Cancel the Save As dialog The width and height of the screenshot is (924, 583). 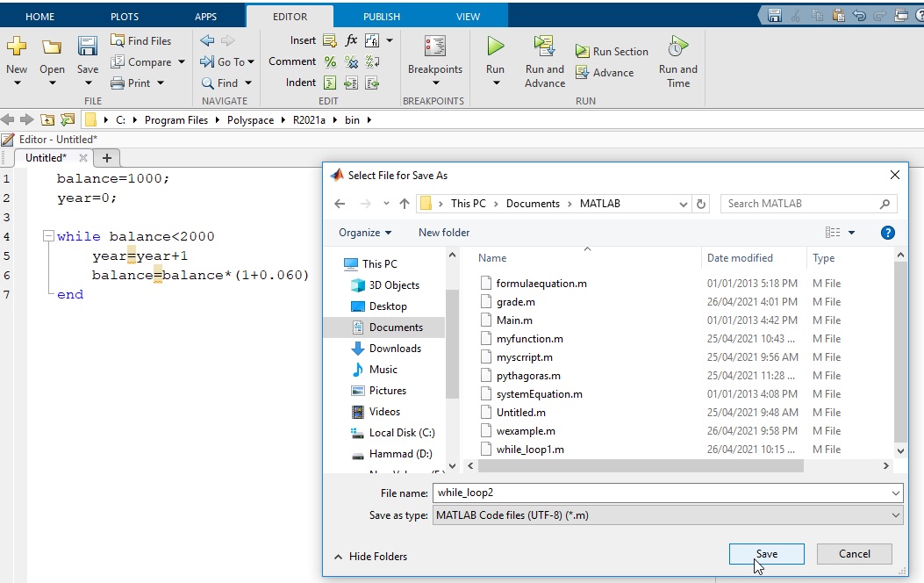click(854, 553)
